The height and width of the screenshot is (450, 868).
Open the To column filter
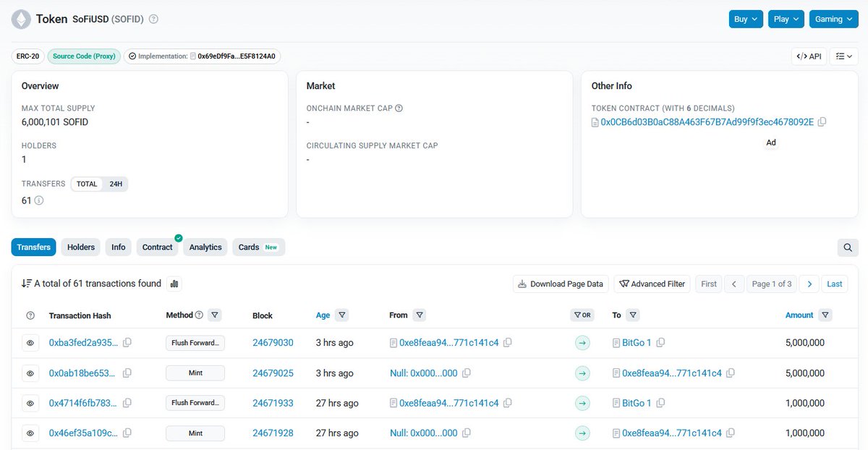point(633,315)
